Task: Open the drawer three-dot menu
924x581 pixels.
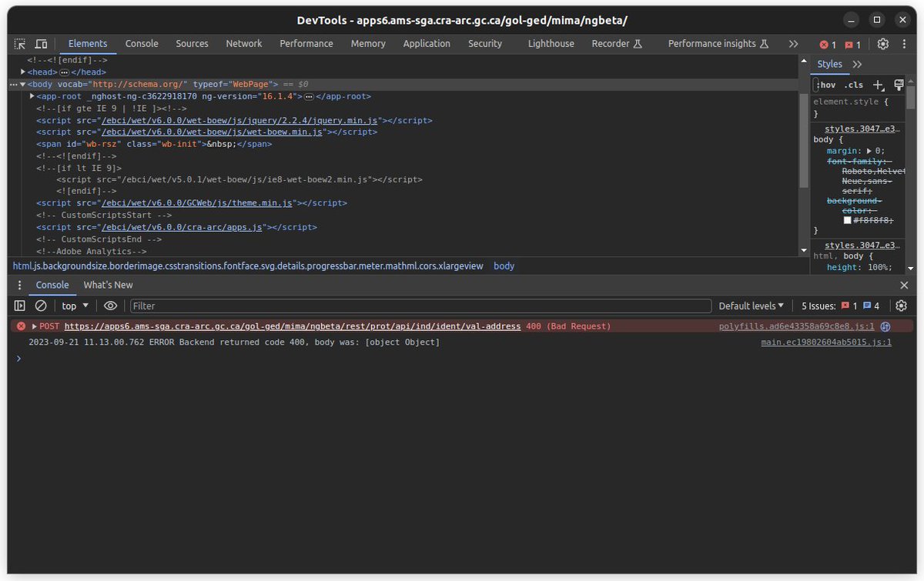Action: pyautogui.click(x=20, y=285)
